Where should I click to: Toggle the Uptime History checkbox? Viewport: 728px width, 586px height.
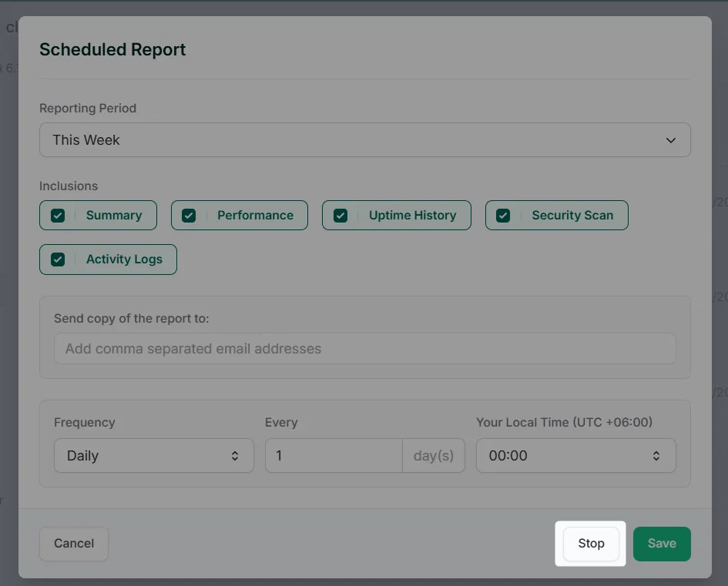click(x=341, y=216)
